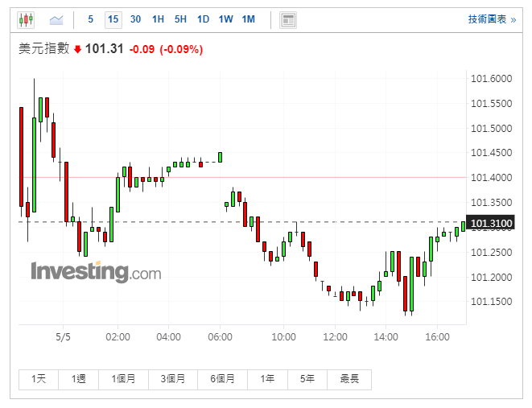Click the red down arrow indicator
Viewport: 532px width, 408px height.
(x=78, y=50)
